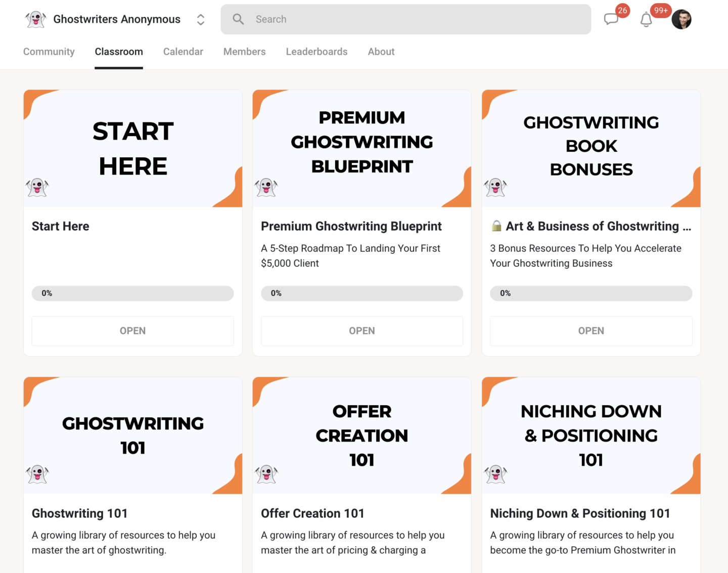Open the Start Here course button
The image size is (728, 573).
coord(133,331)
